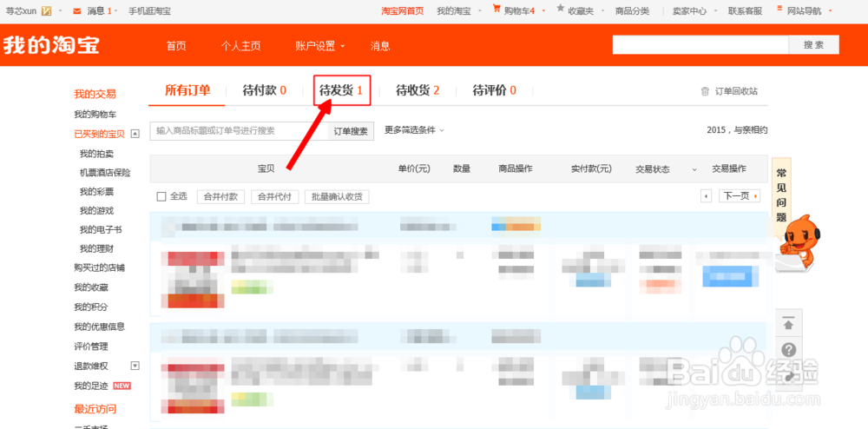
Task: Go to previous page arrow button
Action: click(x=706, y=196)
